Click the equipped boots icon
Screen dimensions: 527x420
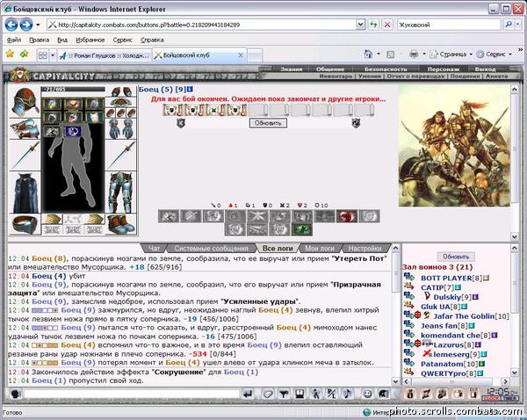pyautogui.click(x=121, y=224)
